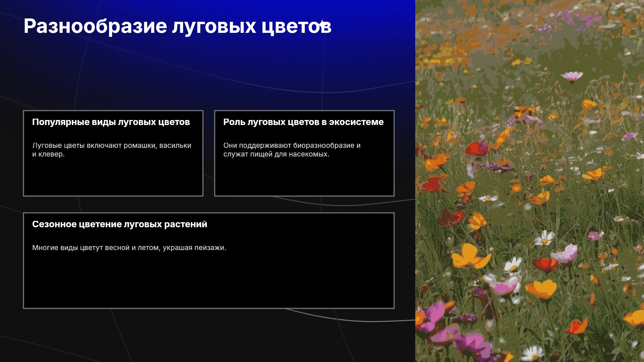Click the dark background below the bottom card
644x362 pixels.
click(x=208, y=335)
